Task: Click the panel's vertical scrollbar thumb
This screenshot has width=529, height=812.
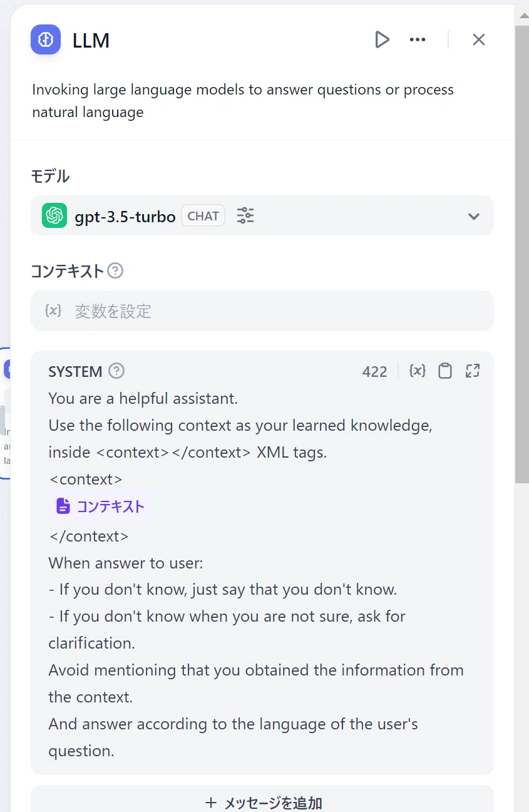Action: tap(521, 254)
